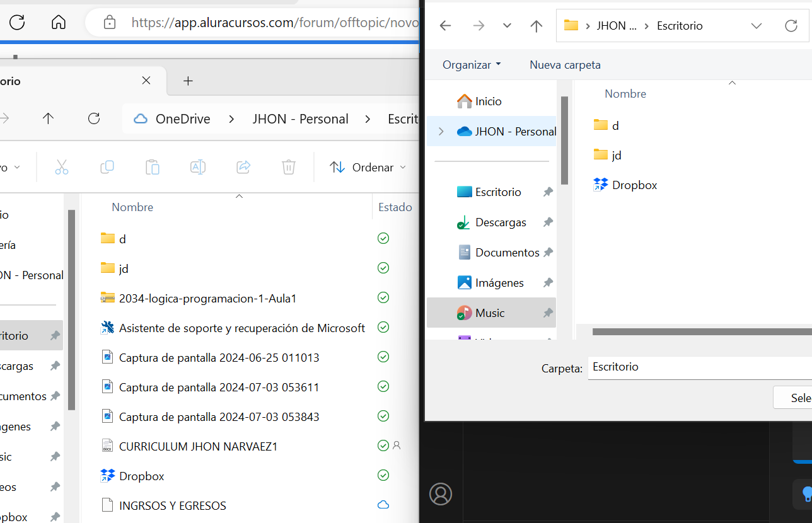This screenshot has height=523, width=812.
Task: Click JHON breadcrumb in dialog address bar
Action: (615, 26)
